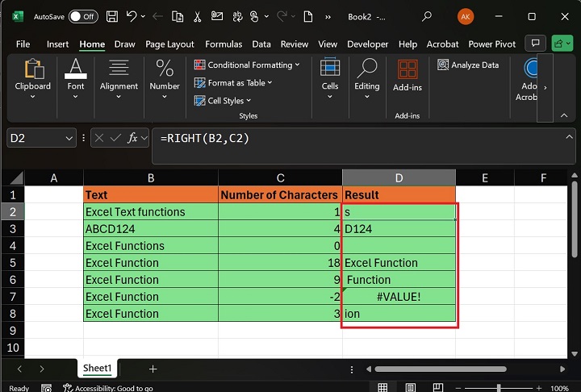The image size is (581, 392).
Task: Toggle the AutoSave switch
Action: (83, 16)
